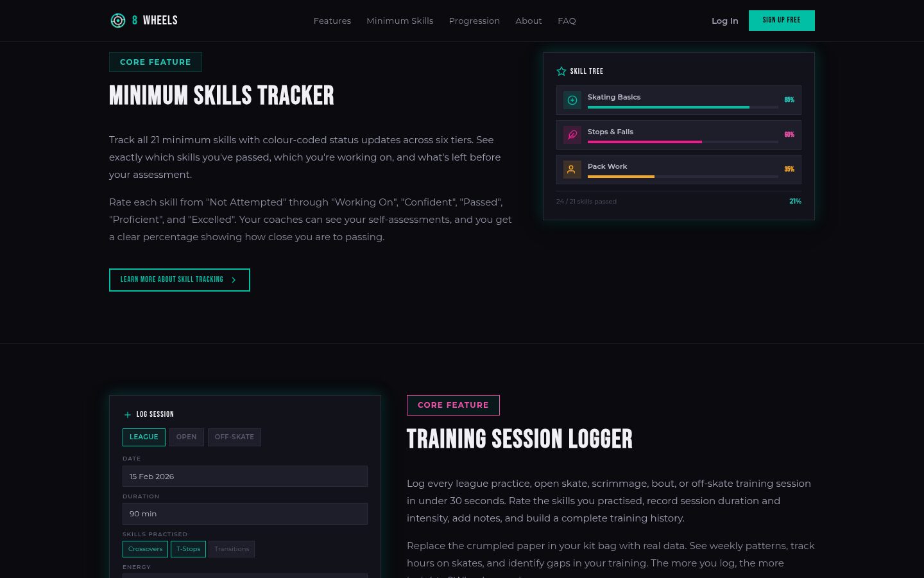Click the Stops & Falls label

(x=610, y=132)
